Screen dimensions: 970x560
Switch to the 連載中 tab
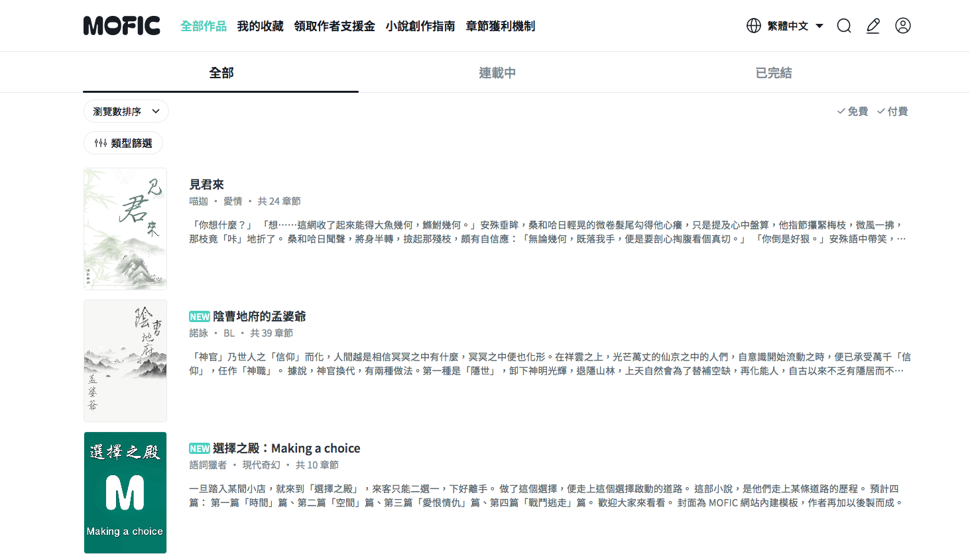[x=497, y=73]
